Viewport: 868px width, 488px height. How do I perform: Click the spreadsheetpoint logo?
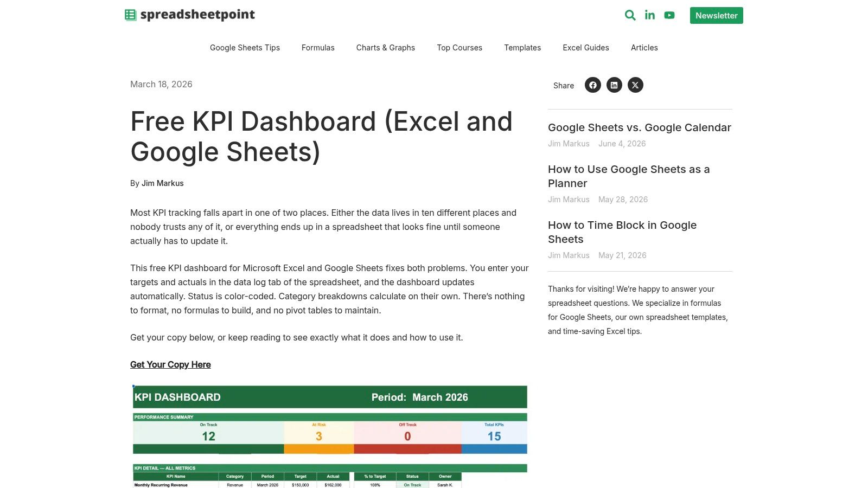[190, 15]
